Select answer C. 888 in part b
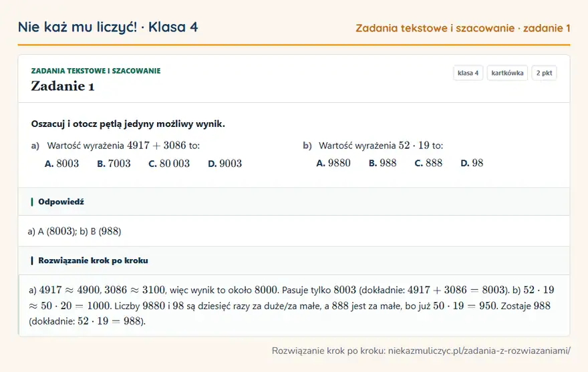 [428, 163]
